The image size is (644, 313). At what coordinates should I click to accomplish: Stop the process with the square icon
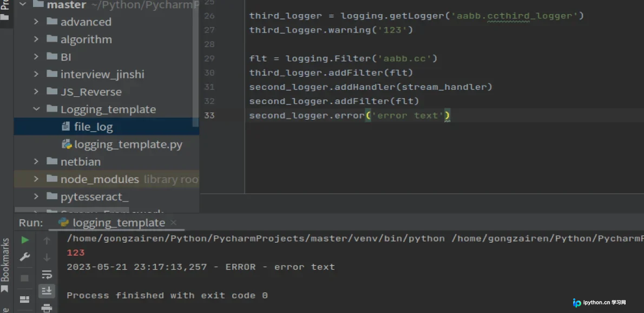click(25, 278)
